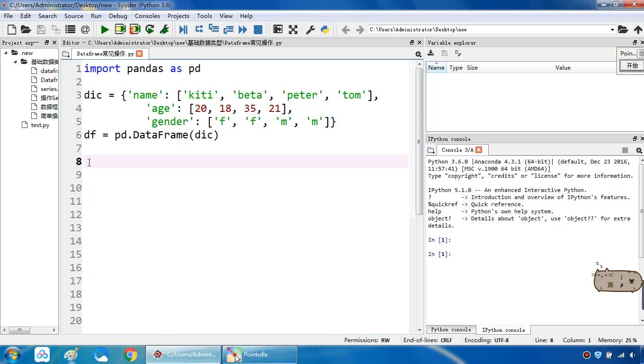Viewport: 644px width, 364px height.
Task: Close the Dataframe常见操作.py editor tab
Action: pyautogui.click(x=139, y=54)
